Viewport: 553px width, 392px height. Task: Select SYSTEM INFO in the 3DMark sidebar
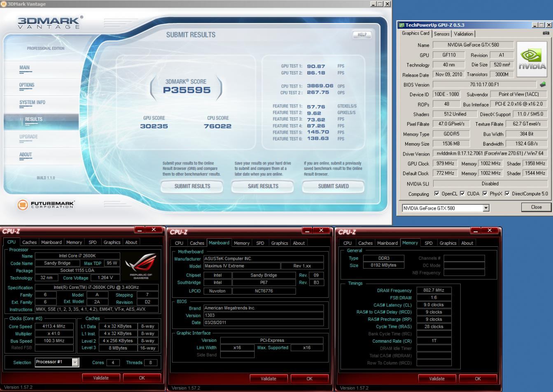point(32,102)
